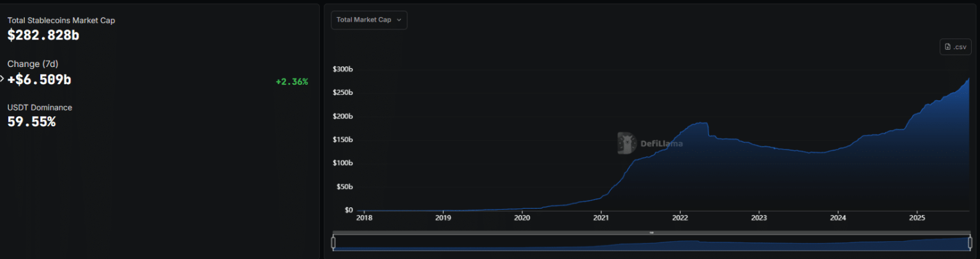Click the right range slider handle
Image resolution: width=980 pixels, height=259 pixels.
970,242
